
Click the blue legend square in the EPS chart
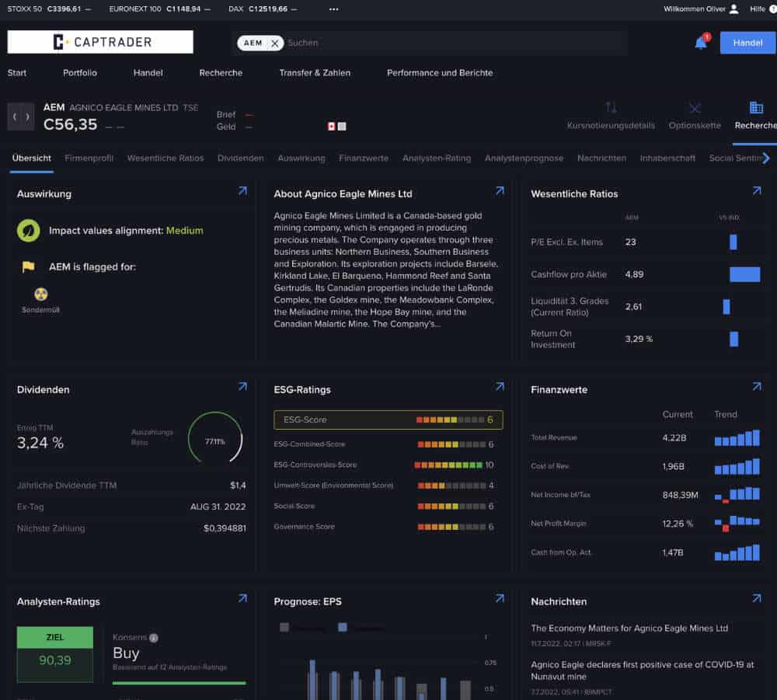[343, 627]
